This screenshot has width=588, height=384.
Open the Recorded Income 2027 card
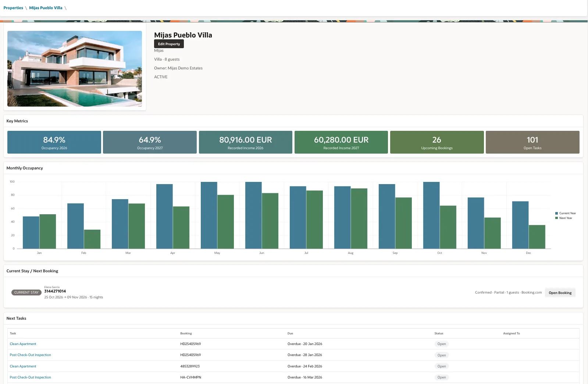click(x=341, y=142)
